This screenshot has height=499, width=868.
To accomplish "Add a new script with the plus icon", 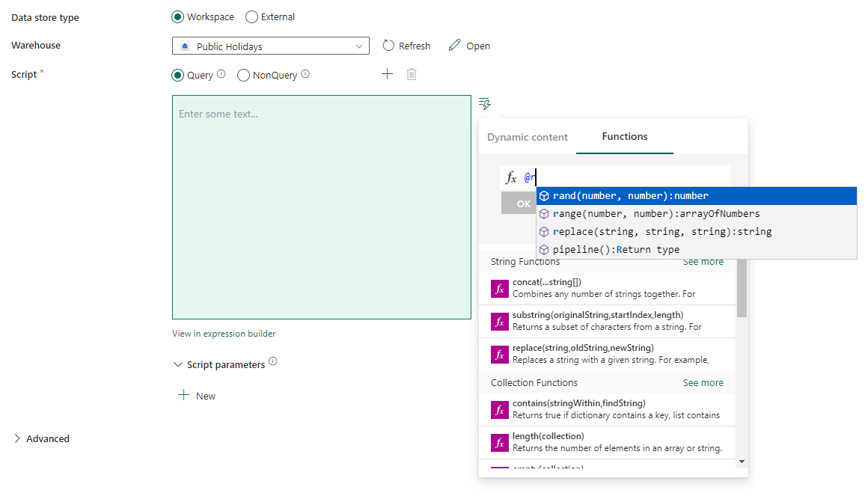I will 387,74.
